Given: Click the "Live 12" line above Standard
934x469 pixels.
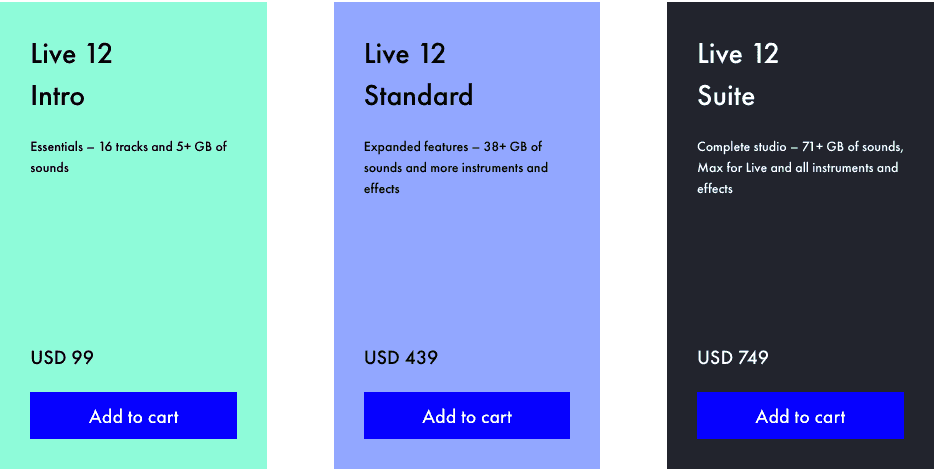Looking at the screenshot, I should click(x=404, y=54).
